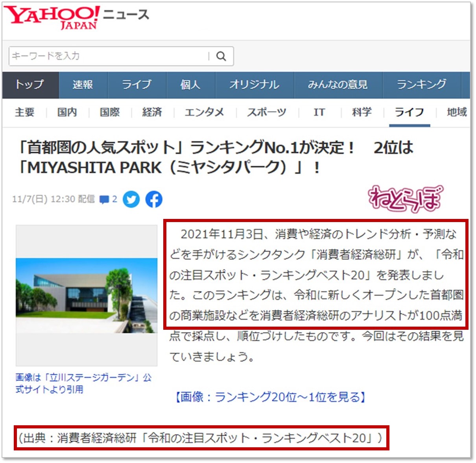Share article via Twitter icon

click(131, 199)
